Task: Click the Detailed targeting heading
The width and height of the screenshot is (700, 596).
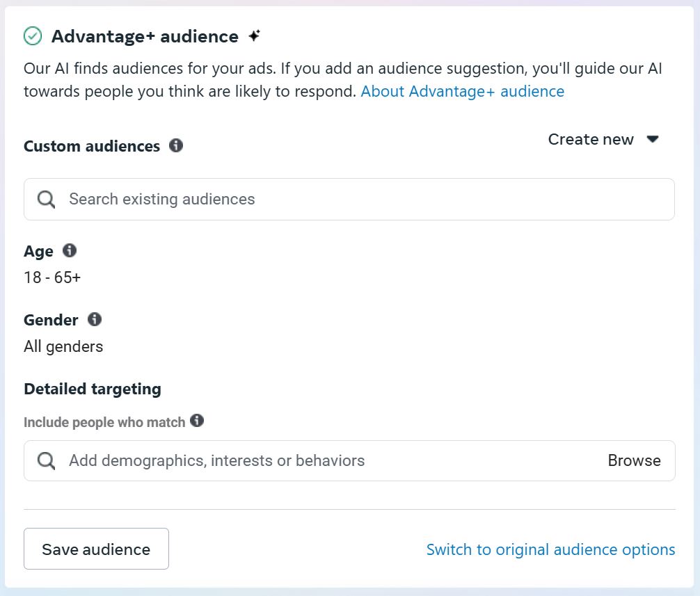Action: point(93,389)
